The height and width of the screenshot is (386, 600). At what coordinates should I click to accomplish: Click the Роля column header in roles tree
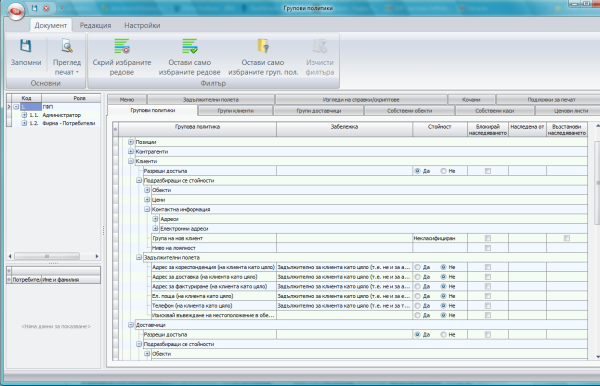[71, 98]
